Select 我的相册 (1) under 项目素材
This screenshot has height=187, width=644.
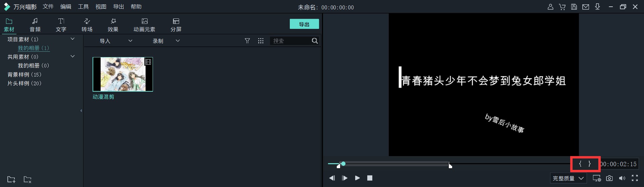coord(34,48)
